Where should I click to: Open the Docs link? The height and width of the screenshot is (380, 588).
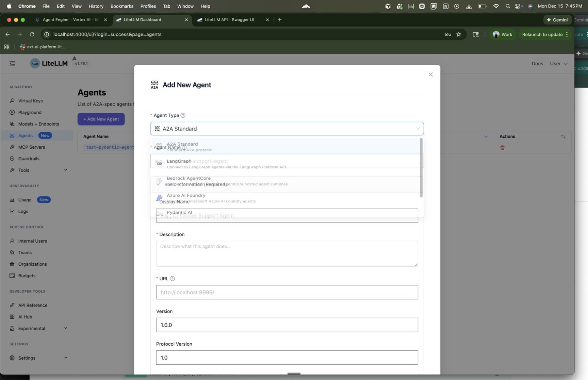click(x=537, y=64)
